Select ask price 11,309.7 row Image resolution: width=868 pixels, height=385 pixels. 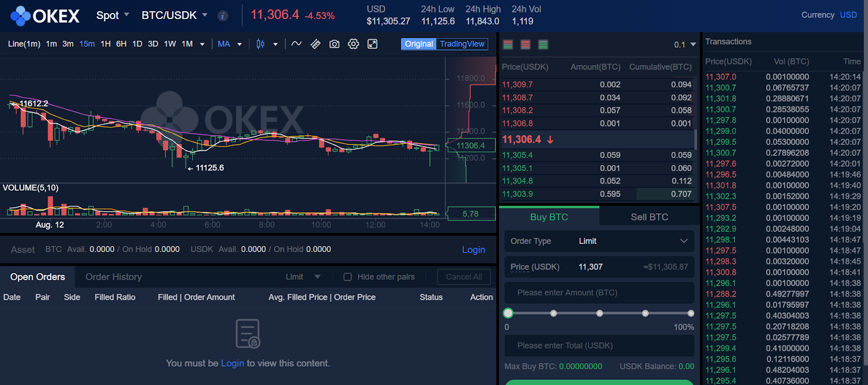pos(597,85)
